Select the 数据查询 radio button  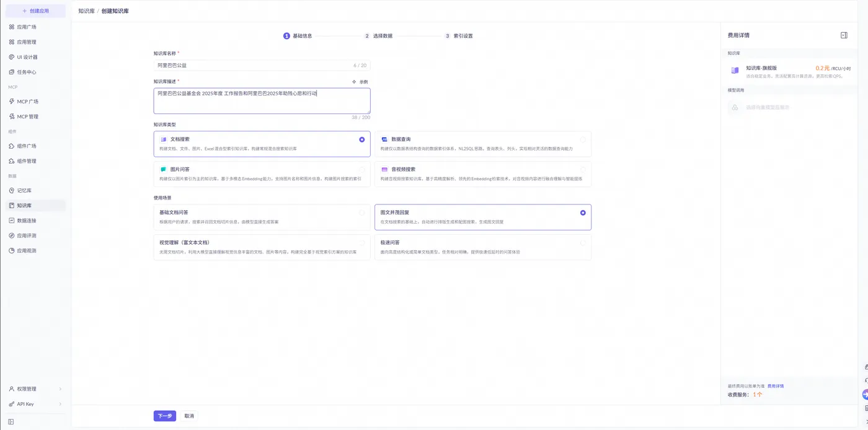(x=583, y=139)
